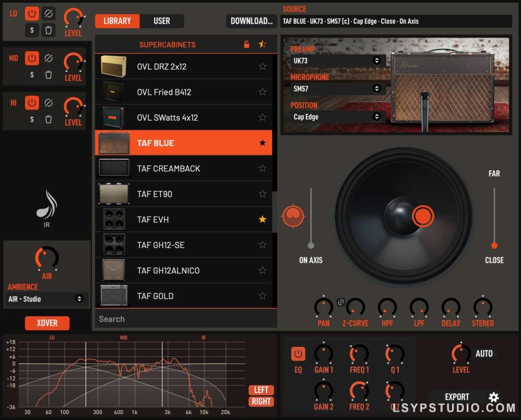
Task: Star the TAF CREAMBACK cabinet
Action: point(263,168)
